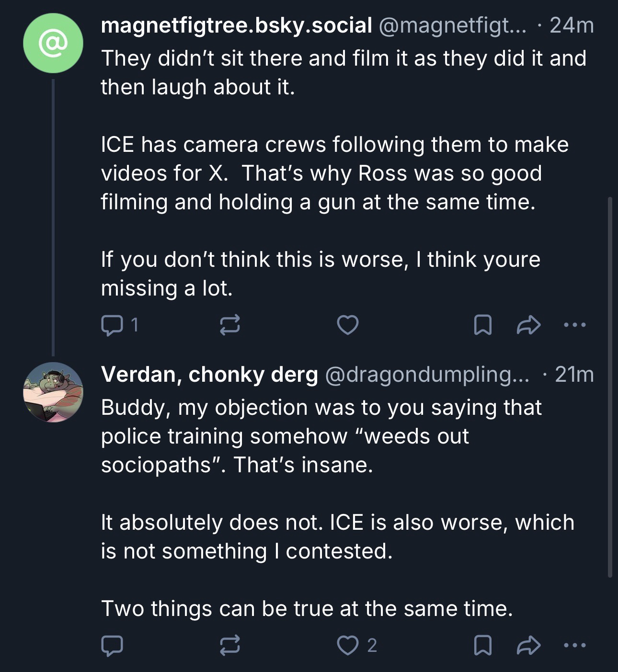This screenshot has height=672, width=618.
Task: Click the 24m timestamp
Action: (x=572, y=25)
